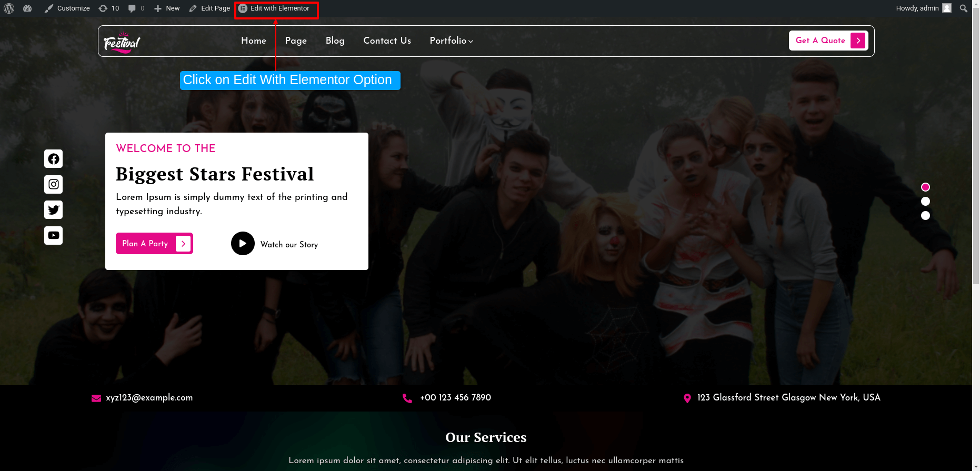Open the New content admin menu
The image size is (980, 471).
(167, 8)
